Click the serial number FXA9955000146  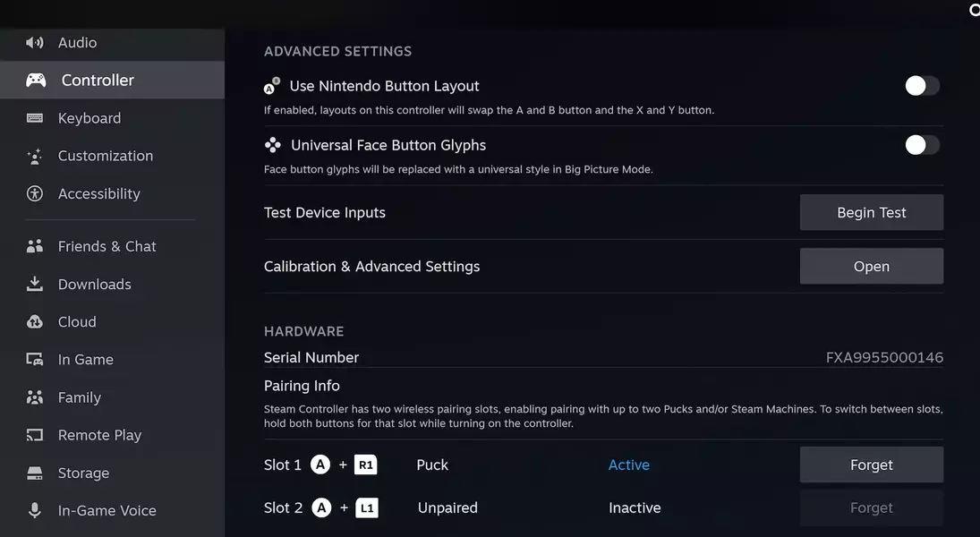(884, 358)
